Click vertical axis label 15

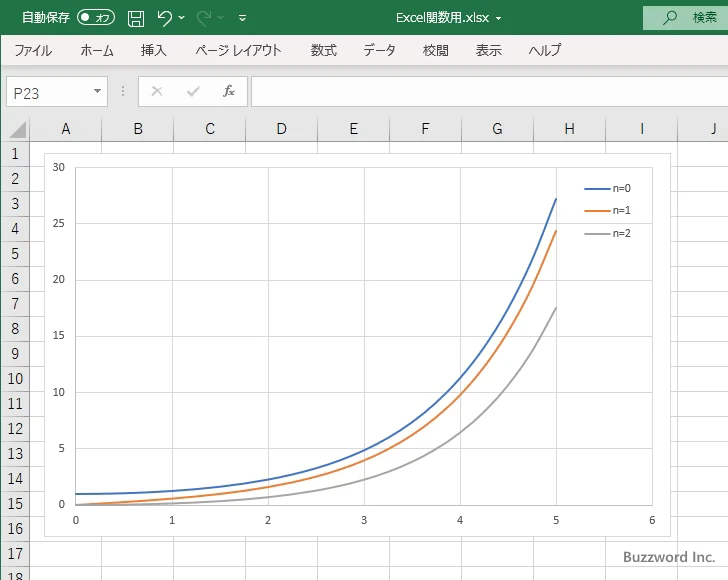[x=58, y=335]
